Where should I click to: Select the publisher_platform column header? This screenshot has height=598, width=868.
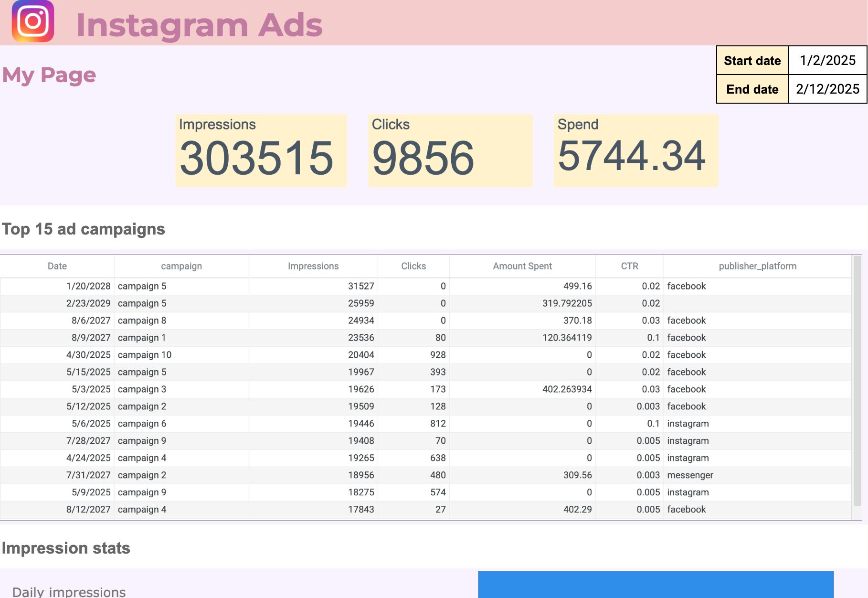(758, 266)
